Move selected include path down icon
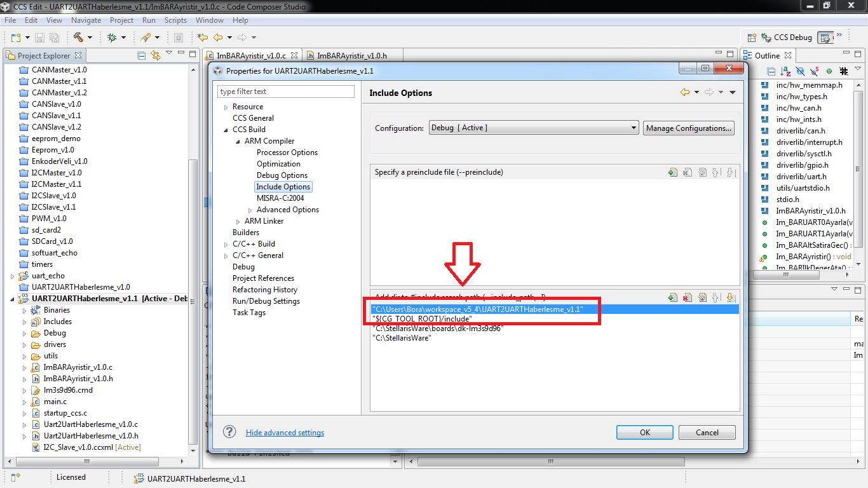868x488 pixels. click(730, 297)
